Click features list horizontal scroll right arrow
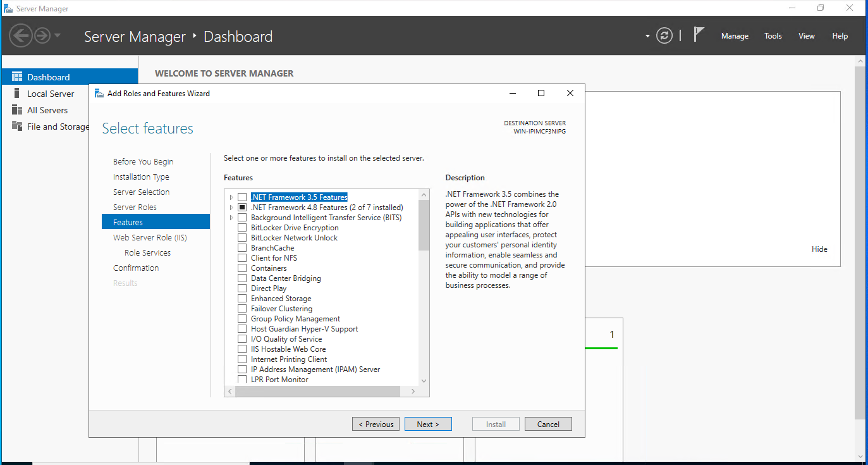Viewport: 868px width, 465px height. [x=413, y=392]
